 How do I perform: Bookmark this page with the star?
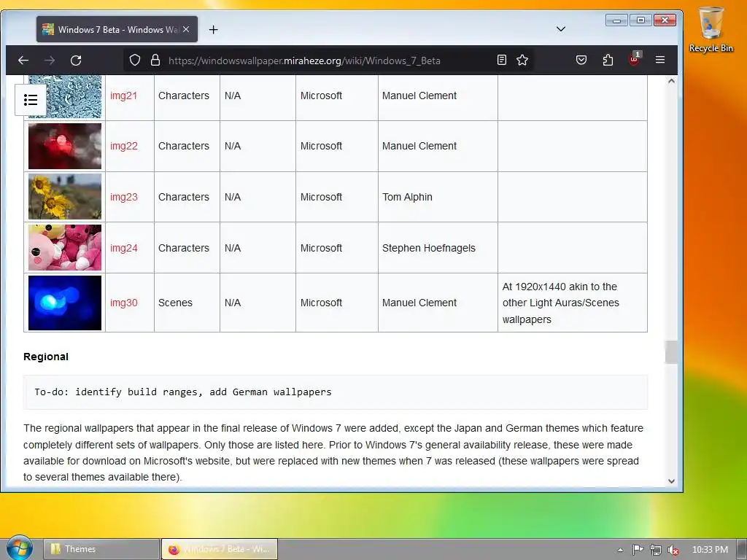click(522, 60)
